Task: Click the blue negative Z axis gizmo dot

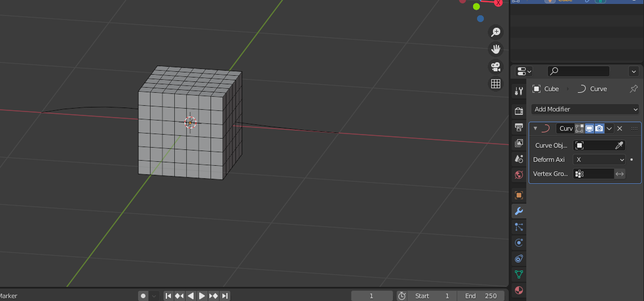Action: [480, 19]
